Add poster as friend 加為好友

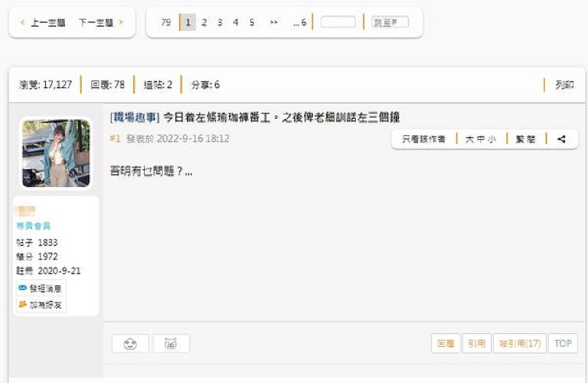pyautogui.click(x=41, y=305)
